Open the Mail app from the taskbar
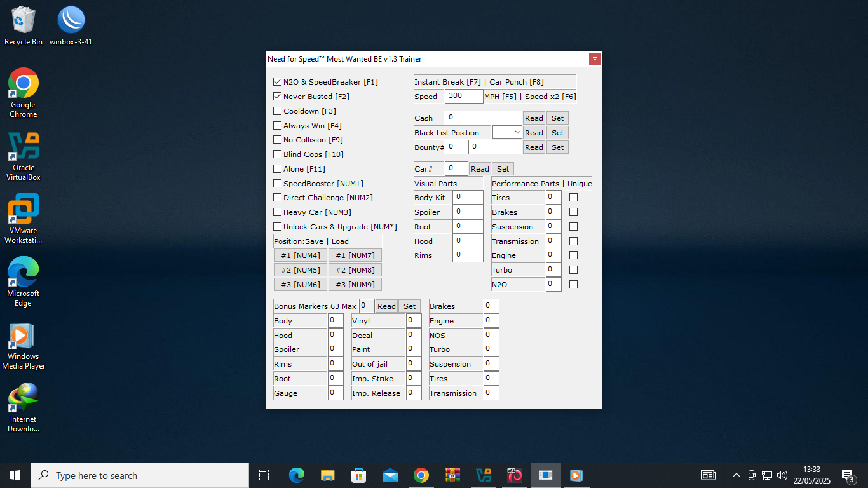The height and width of the screenshot is (488, 868). pos(390,475)
